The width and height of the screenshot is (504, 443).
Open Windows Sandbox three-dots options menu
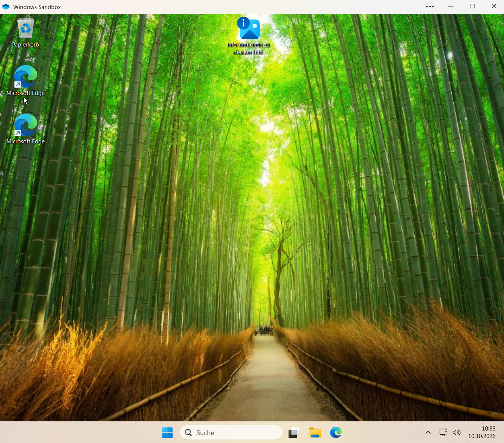(x=430, y=7)
